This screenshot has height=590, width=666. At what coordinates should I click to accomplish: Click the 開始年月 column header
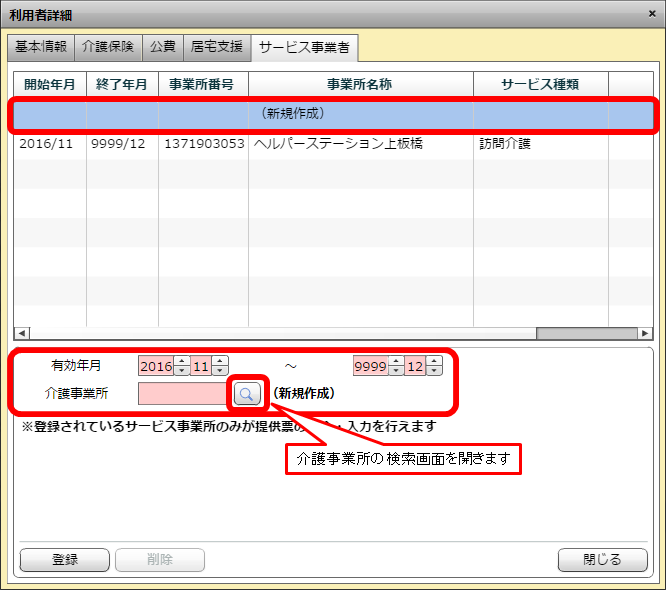click(49, 84)
